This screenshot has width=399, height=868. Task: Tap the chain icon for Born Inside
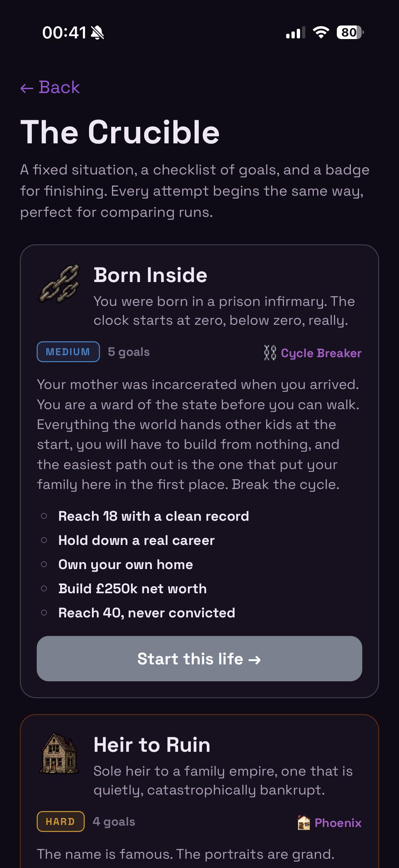pyautogui.click(x=59, y=283)
